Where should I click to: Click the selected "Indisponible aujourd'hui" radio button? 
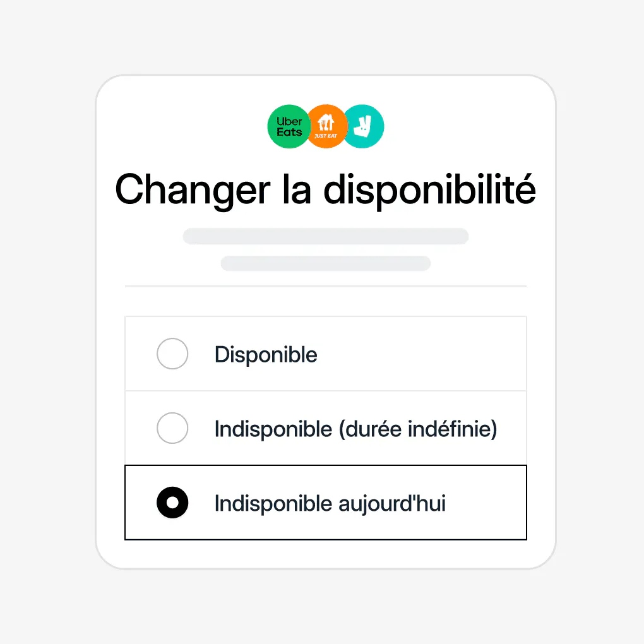[172, 503]
